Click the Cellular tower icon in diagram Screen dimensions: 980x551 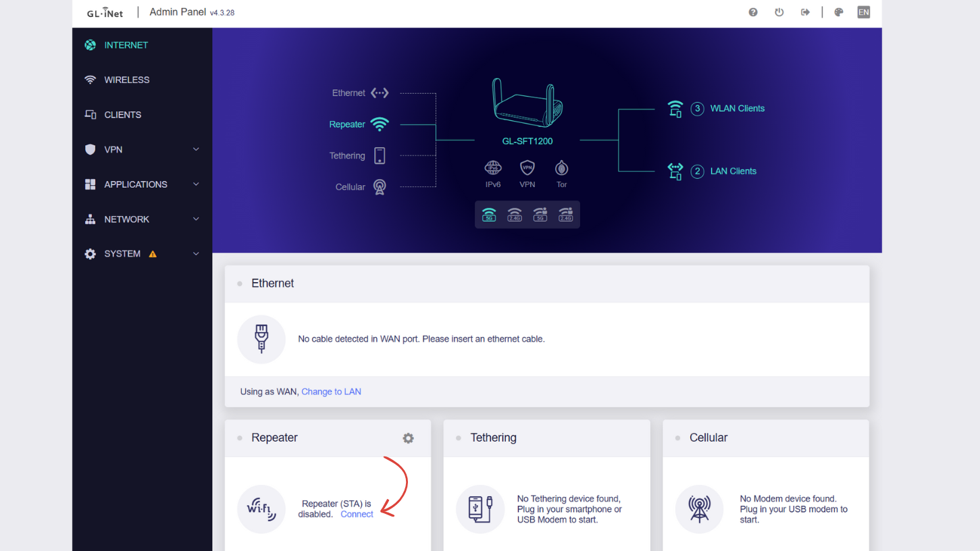pyautogui.click(x=380, y=187)
